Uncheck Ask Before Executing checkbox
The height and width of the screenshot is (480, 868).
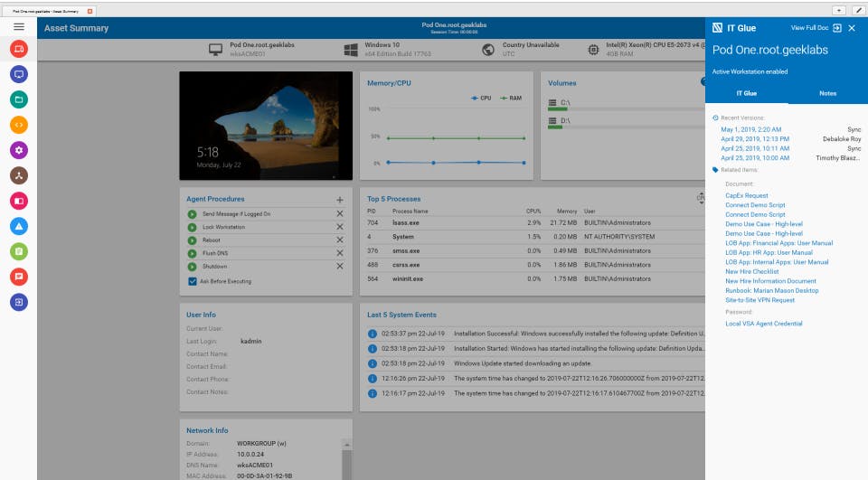pyautogui.click(x=192, y=281)
